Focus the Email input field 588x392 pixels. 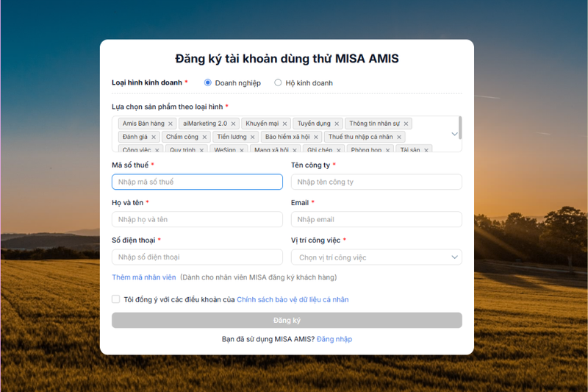point(376,219)
